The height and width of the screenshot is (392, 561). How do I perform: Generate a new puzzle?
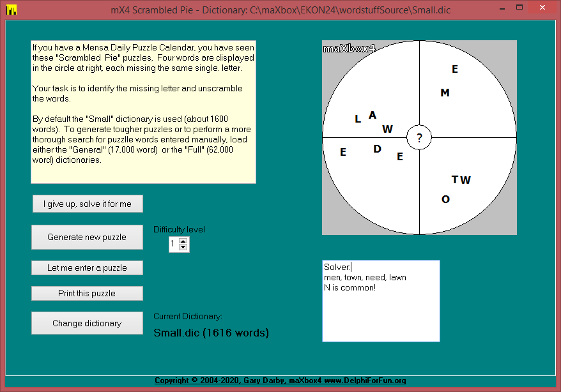pos(87,237)
